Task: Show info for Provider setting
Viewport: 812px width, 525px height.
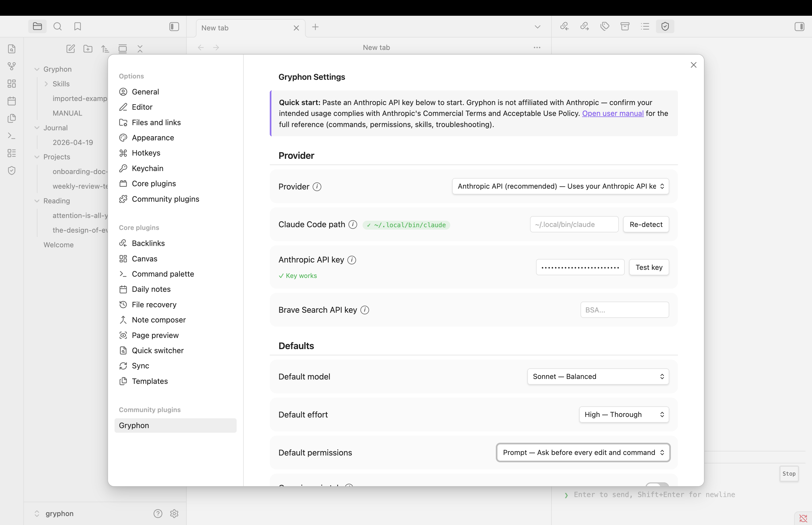Action: (317, 187)
